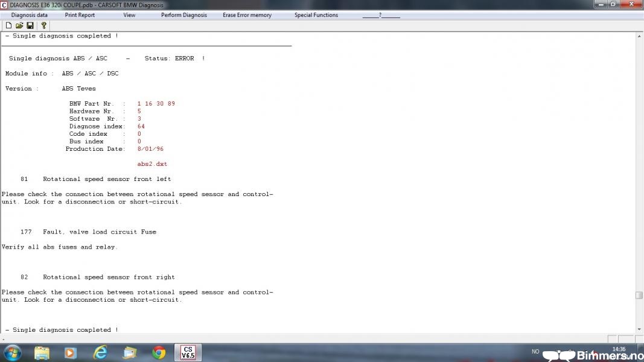This screenshot has width=644, height=362.
Task: Open the Perform Diagnosis menu
Action: pyautogui.click(x=184, y=14)
